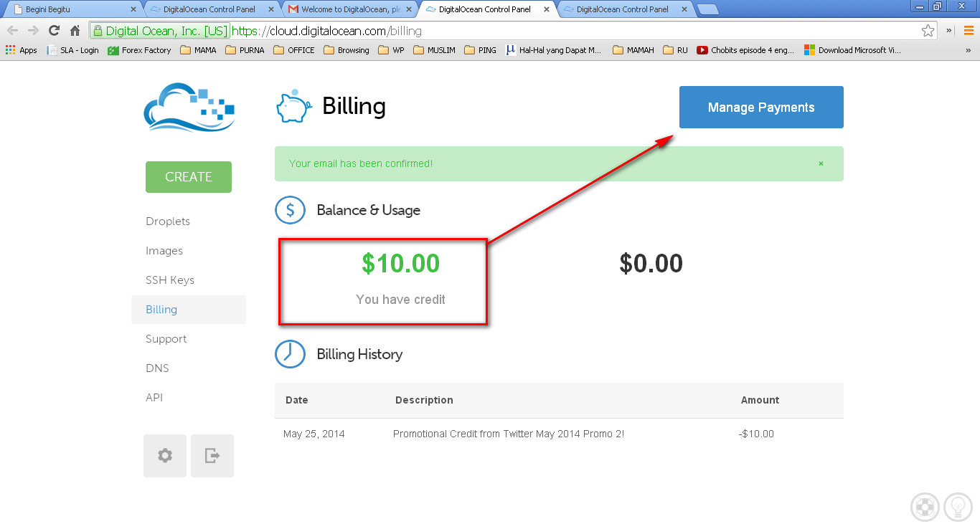
Task: Click the lightbulb suggestion icon
Action: 958,507
